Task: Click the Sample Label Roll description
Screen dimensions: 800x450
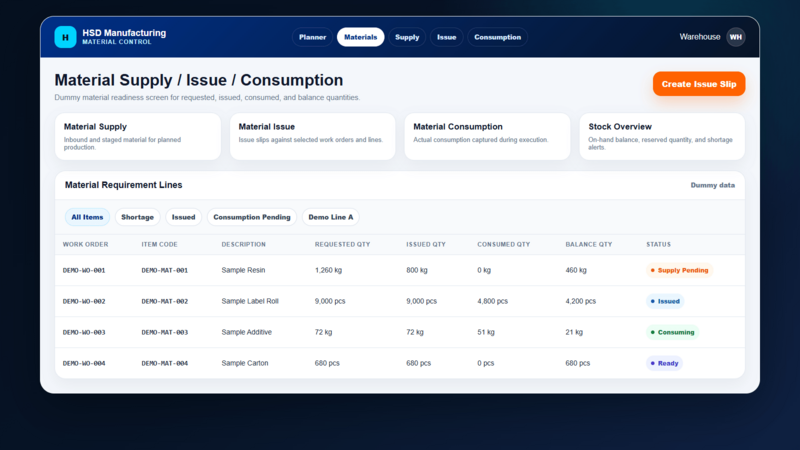Action: click(x=250, y=302)
